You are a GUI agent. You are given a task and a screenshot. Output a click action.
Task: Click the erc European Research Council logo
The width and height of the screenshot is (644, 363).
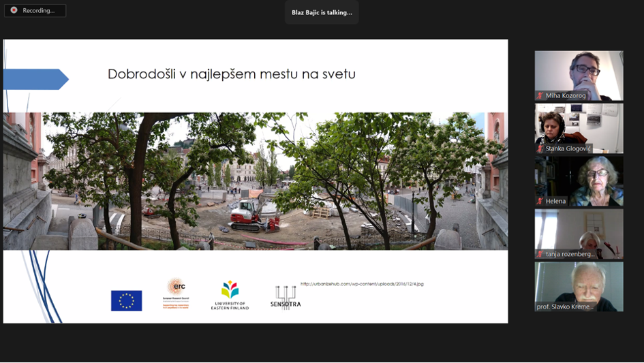[x=176, y=293]
